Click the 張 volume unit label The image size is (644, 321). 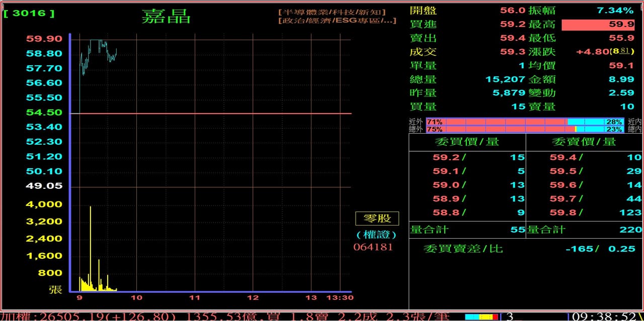55,289
